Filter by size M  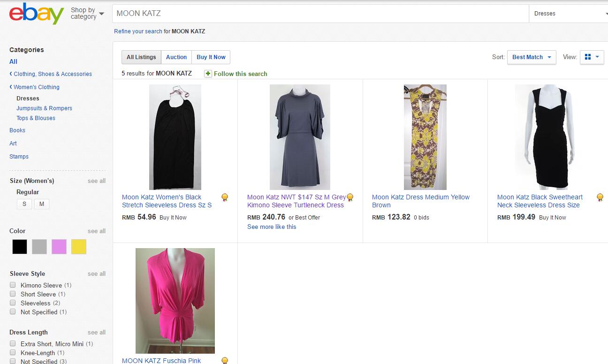click(x=42, y=204)
